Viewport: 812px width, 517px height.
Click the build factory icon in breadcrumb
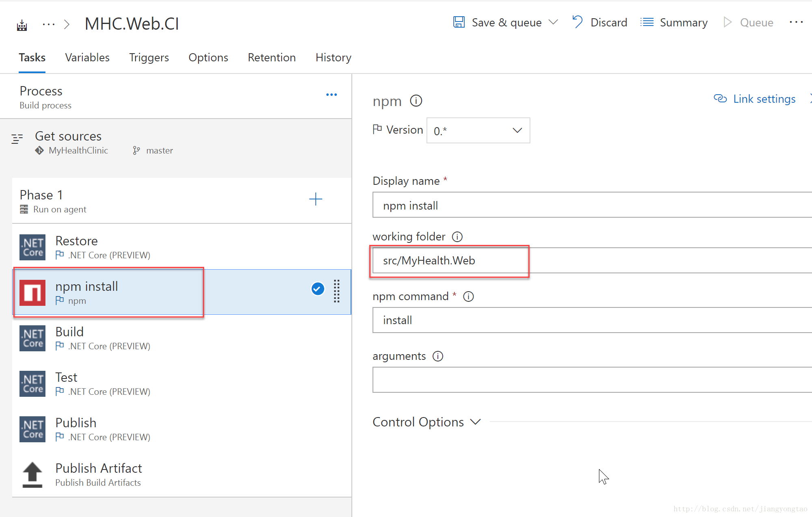[x=22, y=25]
